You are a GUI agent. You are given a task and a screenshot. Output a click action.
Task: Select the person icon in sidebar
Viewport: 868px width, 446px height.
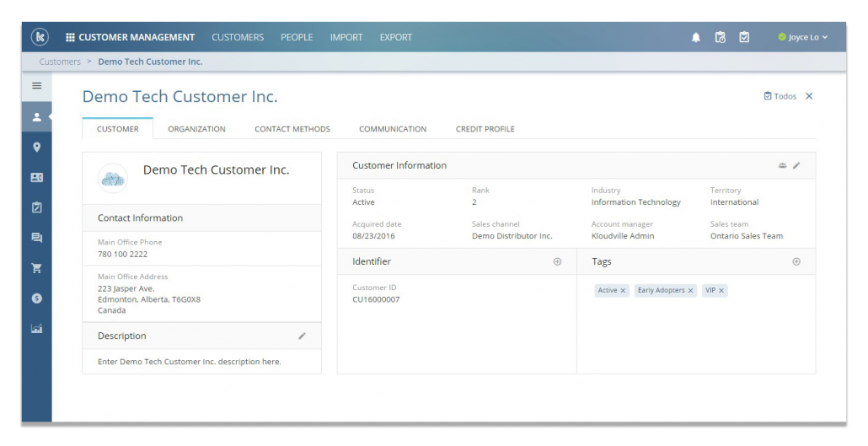pos(36,117)
